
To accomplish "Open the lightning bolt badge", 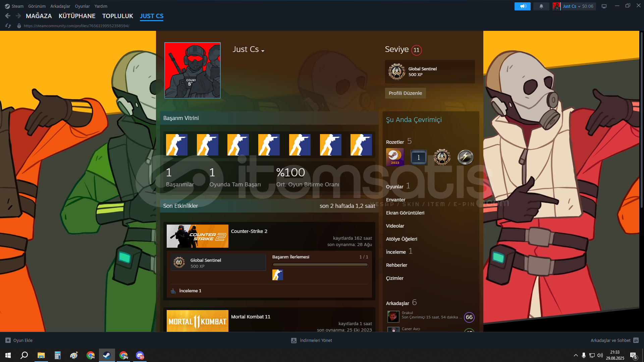I will pos(466,157).
